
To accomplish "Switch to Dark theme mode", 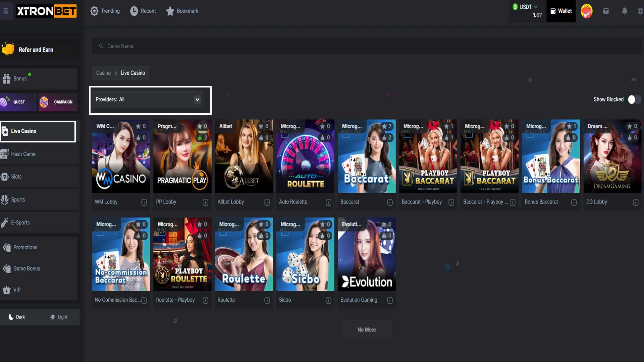I will (17, 317).
